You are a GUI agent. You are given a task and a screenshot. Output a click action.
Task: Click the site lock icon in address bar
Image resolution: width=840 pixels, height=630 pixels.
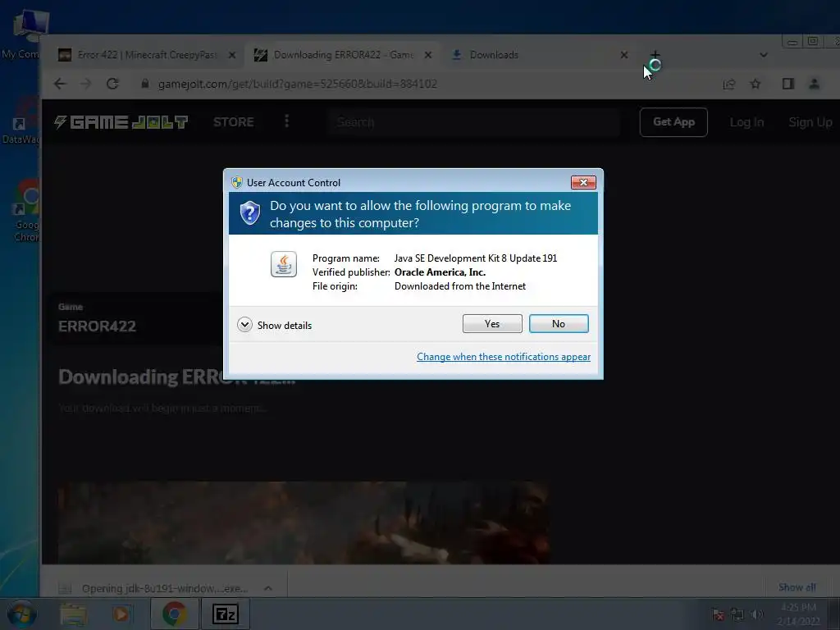144,84
